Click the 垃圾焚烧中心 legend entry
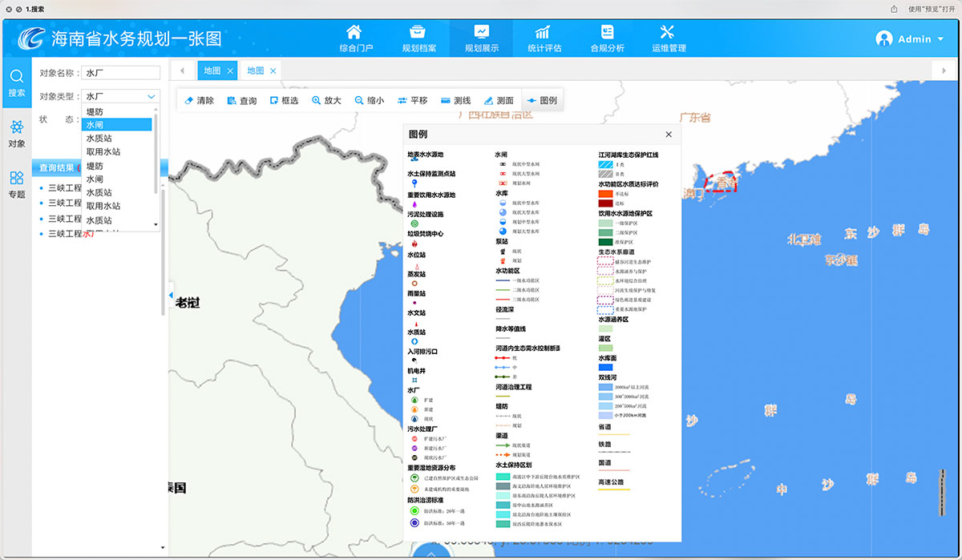Viewport: 962px width, 560px height. (425, 234)
